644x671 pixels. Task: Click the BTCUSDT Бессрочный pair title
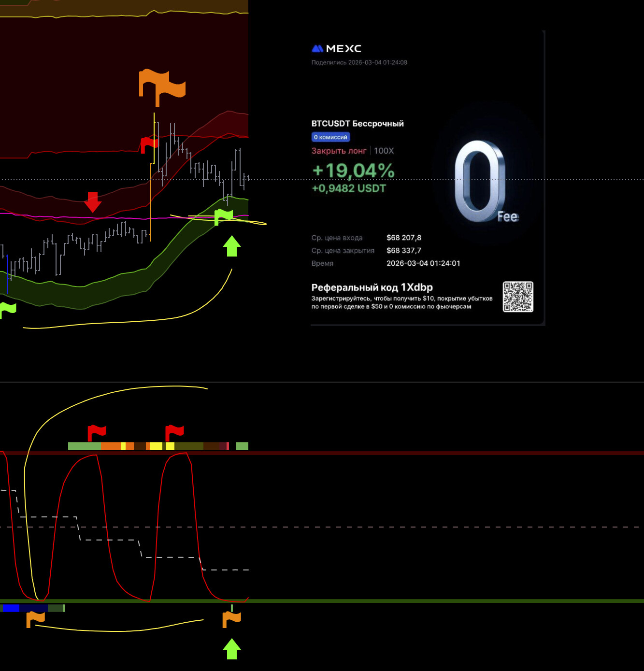click(358, 124)
